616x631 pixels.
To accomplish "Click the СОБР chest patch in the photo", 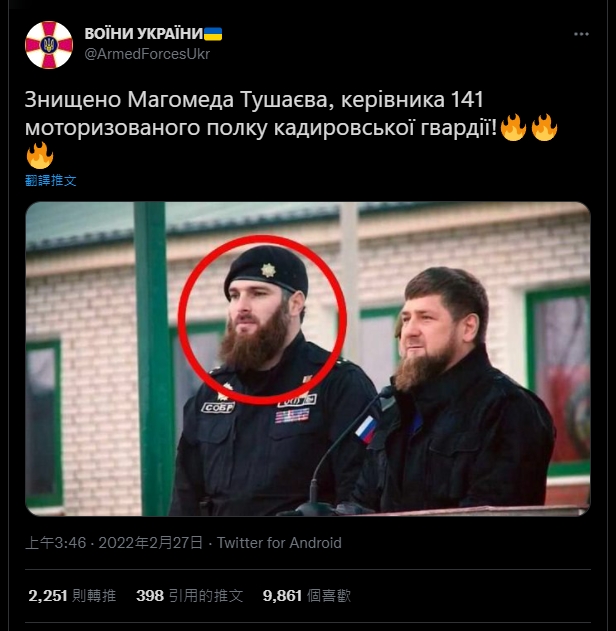I will (x=218, y=408).
